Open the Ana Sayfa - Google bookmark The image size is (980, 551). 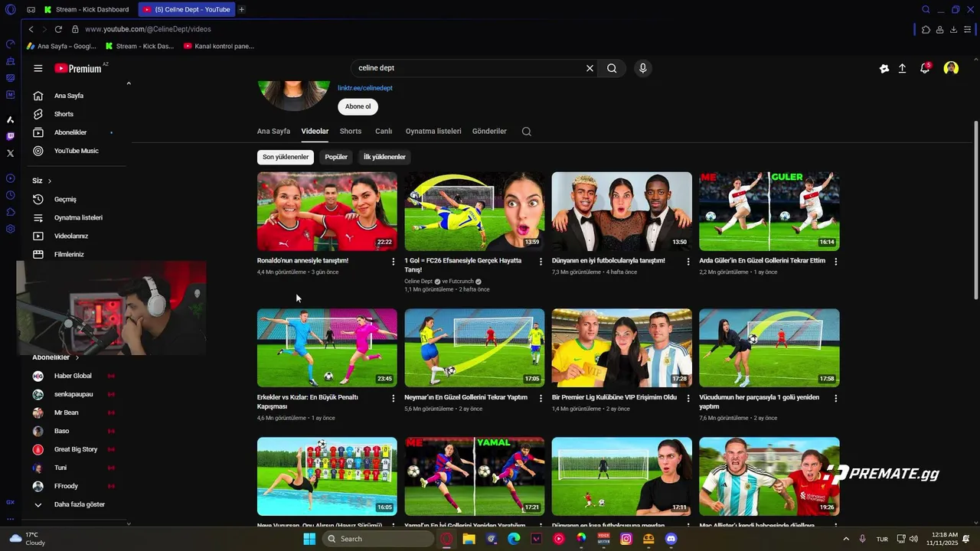click(x=61, y=46)
